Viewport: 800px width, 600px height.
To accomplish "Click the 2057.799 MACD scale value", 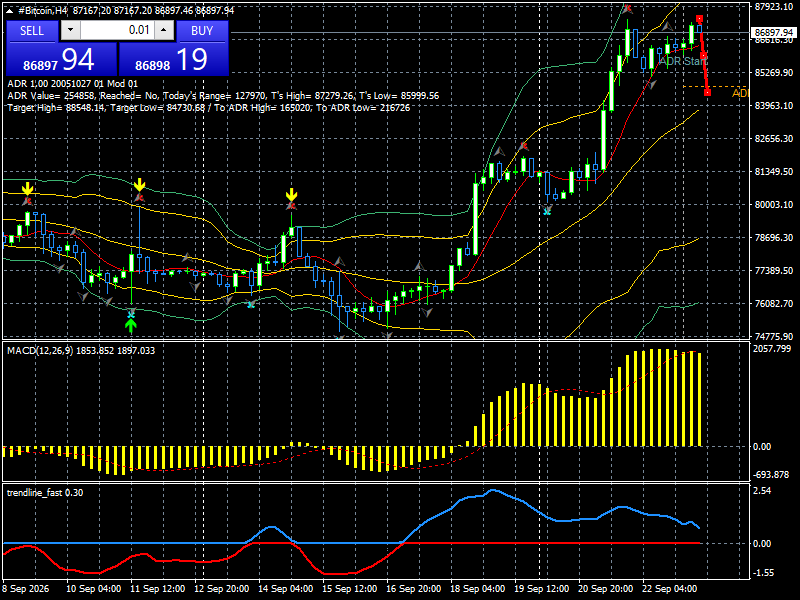I will coord(772,349).
